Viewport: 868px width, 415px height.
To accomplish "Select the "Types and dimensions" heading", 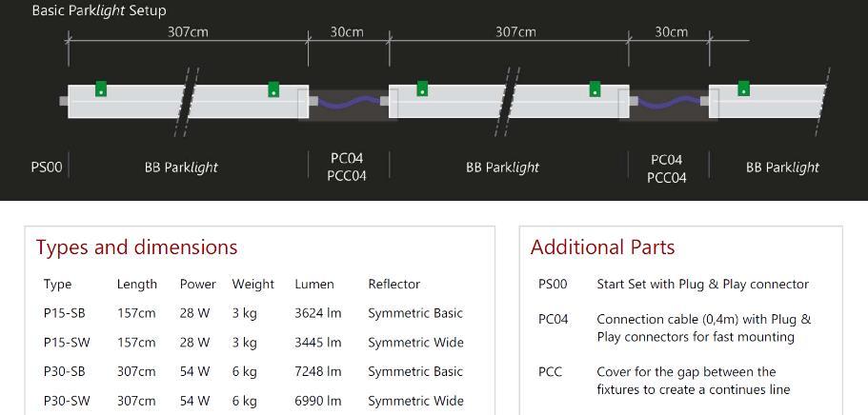I will pos(137,247).
